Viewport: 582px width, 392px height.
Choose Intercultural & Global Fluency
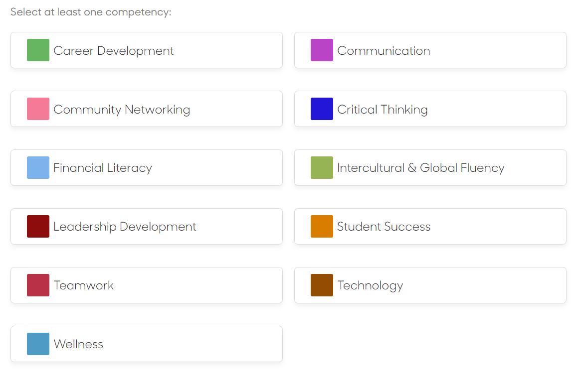point(430,168)
